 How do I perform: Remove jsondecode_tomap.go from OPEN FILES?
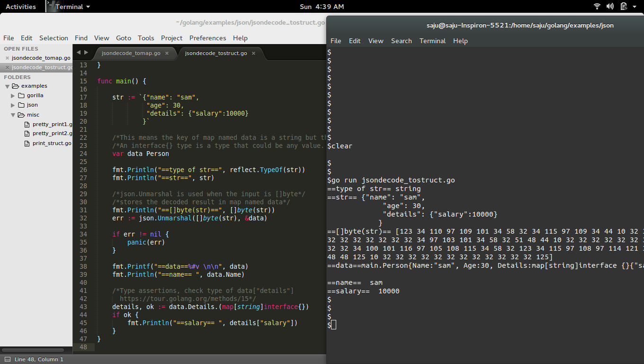tap(8, 57)
